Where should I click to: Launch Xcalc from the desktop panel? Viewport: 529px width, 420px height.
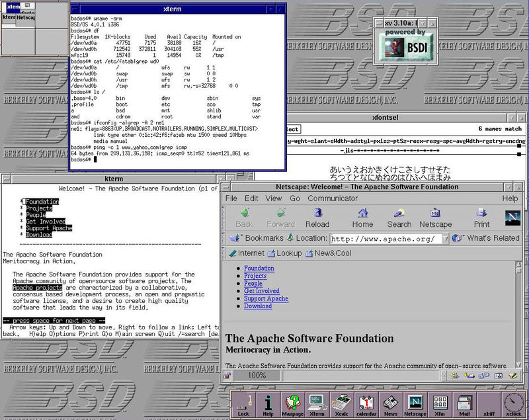[342, 405]
